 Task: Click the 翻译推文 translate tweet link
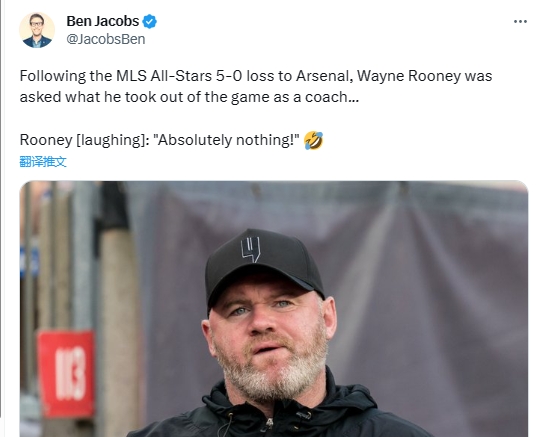coord(43,161)
